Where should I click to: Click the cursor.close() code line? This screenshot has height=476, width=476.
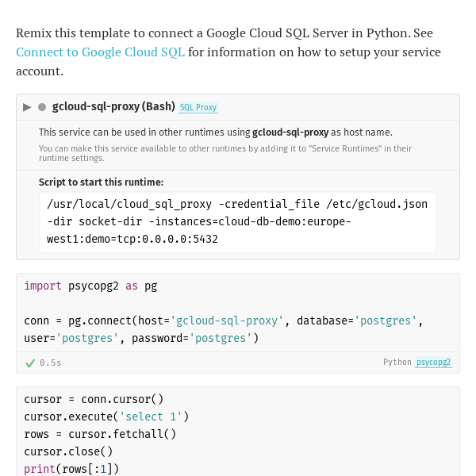coord(68,451)
